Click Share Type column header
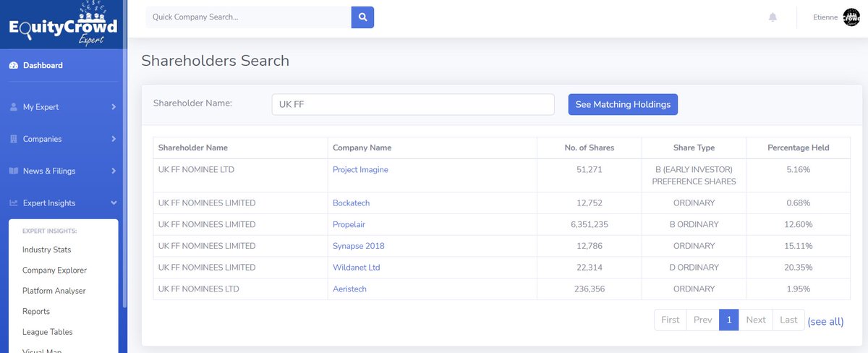 694,148
